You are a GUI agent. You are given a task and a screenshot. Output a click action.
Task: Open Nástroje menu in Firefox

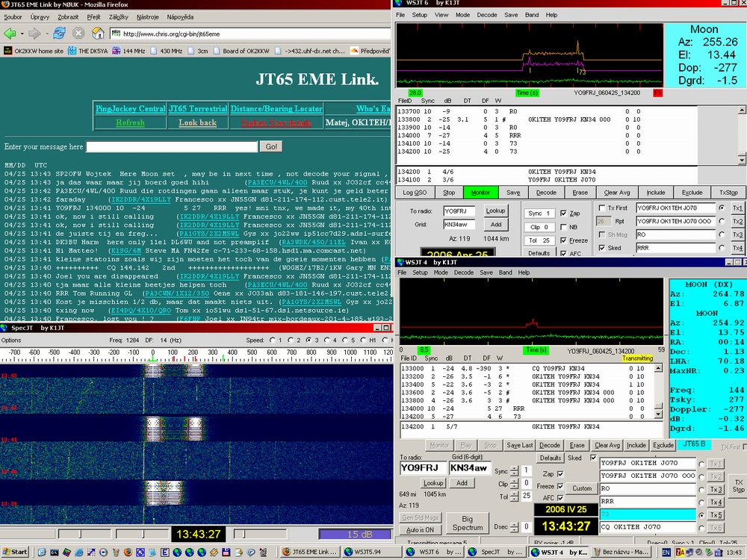point(148,16)
